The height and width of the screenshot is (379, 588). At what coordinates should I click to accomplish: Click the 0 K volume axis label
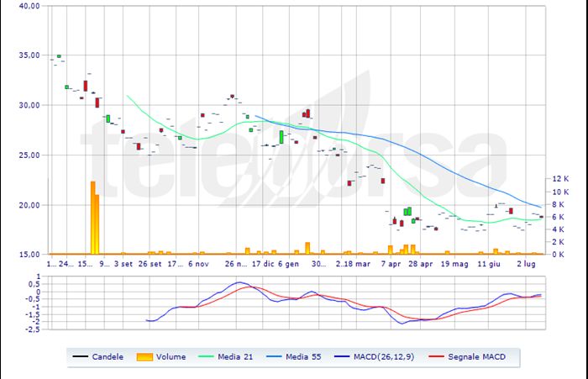[x=558, y=255]
